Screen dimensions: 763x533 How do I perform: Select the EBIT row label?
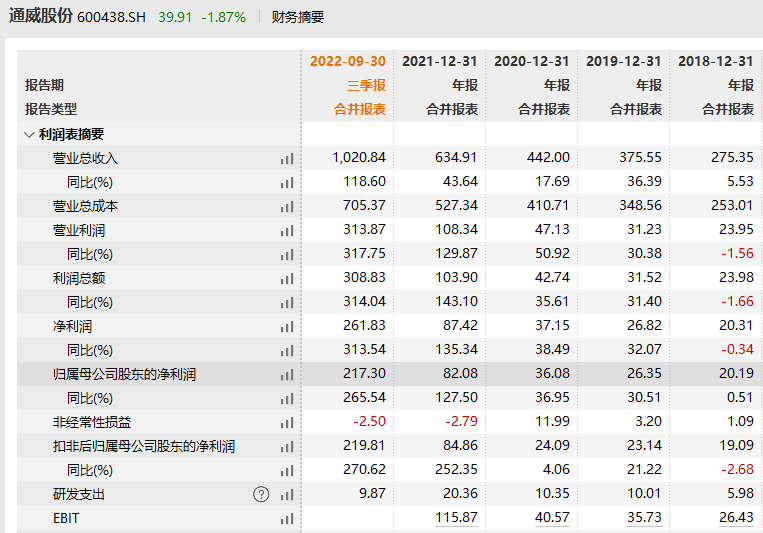pos(66,518)
